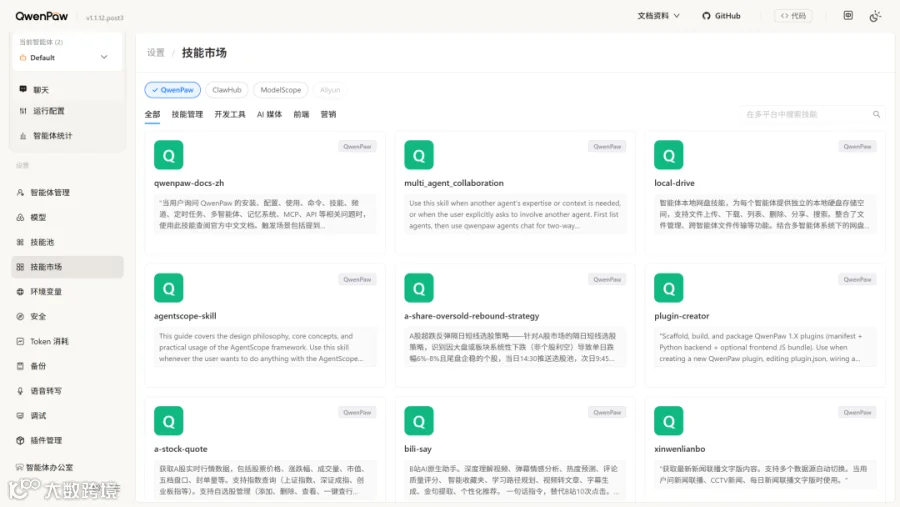Click the 运行配置 sidebar icon
Image resolution: width=900 pixels, height=507 pixels.
pyautogui.click(x=23, y=111)
